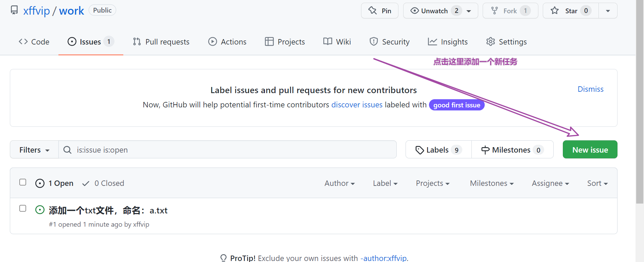
Task: Star the repository
Action: pos(571,11)
